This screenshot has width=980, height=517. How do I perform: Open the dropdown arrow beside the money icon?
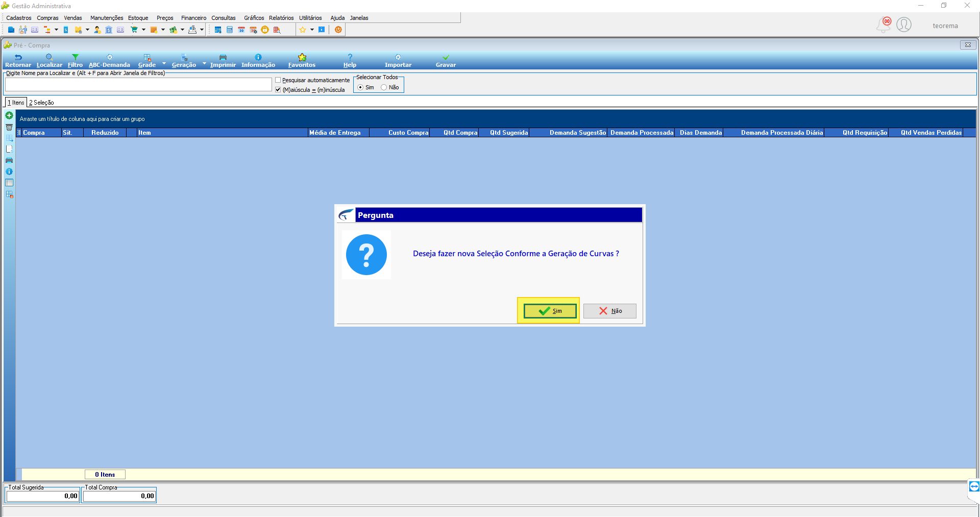(182, 30)
